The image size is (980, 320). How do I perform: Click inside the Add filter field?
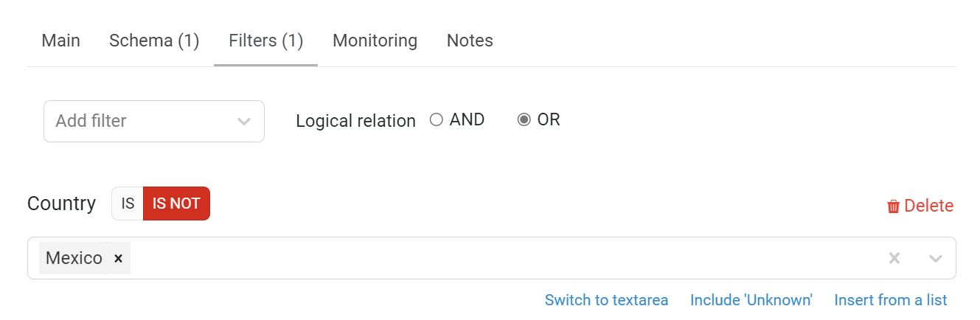point(140,121)
